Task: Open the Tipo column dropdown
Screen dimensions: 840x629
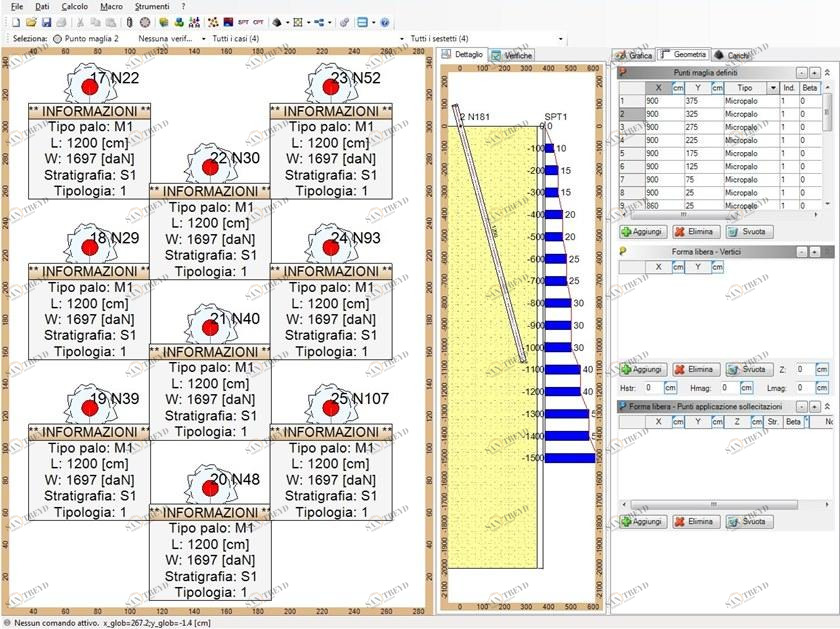Action: [x=772, y=88]
